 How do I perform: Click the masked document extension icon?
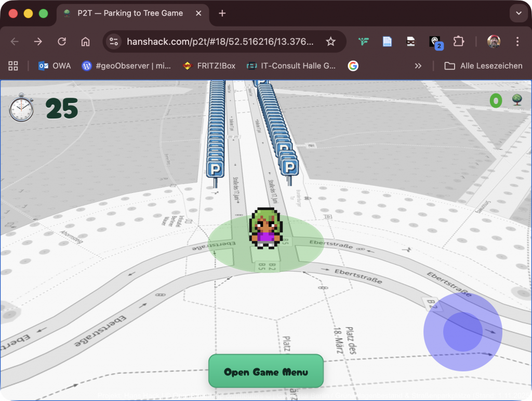(410, 42)
